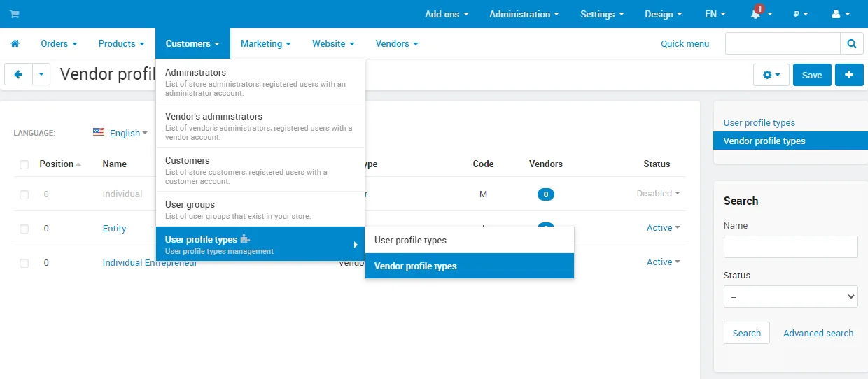Open the Advanced search link
The height and width of the screenshot is (379, 868).
point(818,333)
